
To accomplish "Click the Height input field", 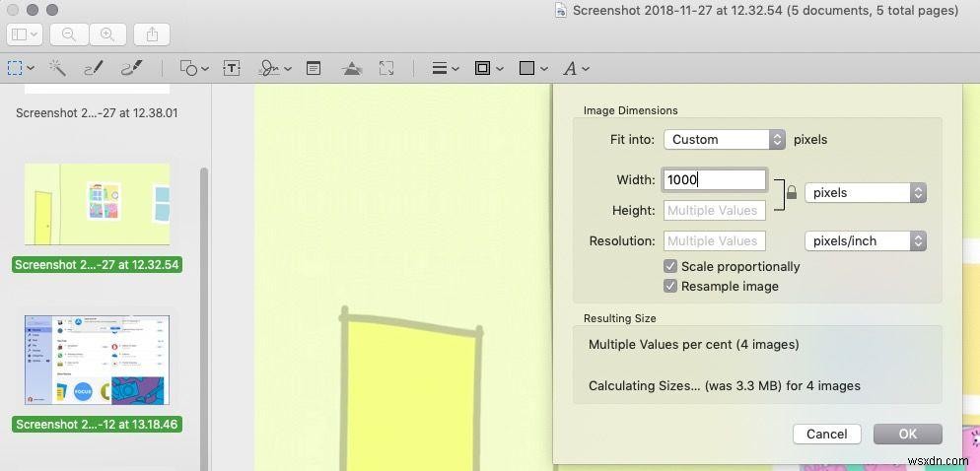I will tap(715, 211).
